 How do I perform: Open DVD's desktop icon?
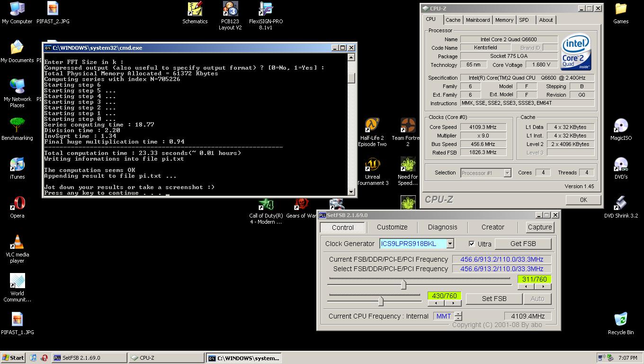[621, 168]
